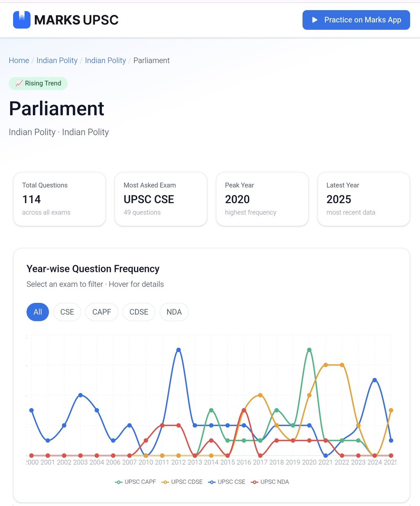Viewport: 420px width, 506px height.
Task: Click the 114 total questions value
Action: (x=32, y=199)
